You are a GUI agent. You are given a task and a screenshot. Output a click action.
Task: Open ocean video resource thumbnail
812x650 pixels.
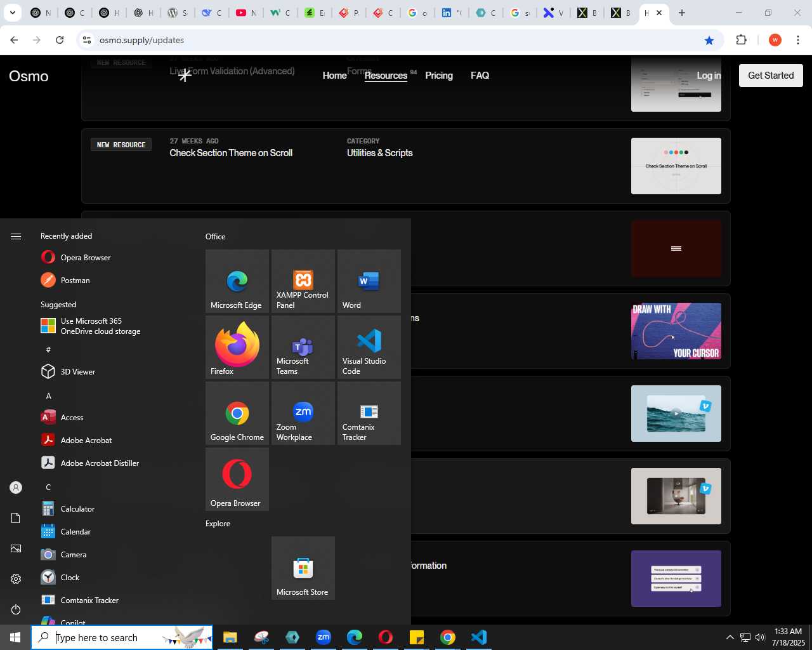tap(676, 413)
